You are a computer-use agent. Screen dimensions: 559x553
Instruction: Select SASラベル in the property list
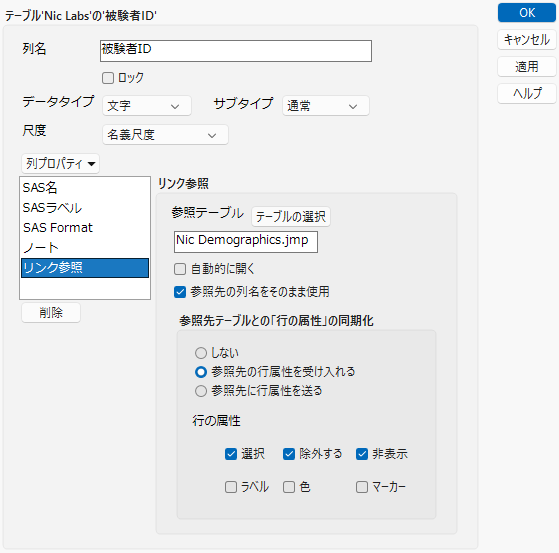coord(85,208)
